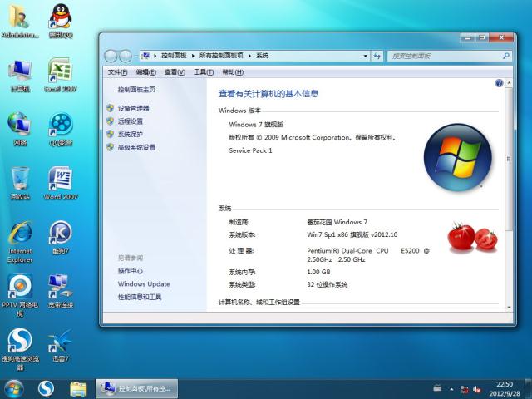The width and height of the screenshot is (532, 399).
Task: Click the address bar refresh button
Action: click(x=377, y=56)
